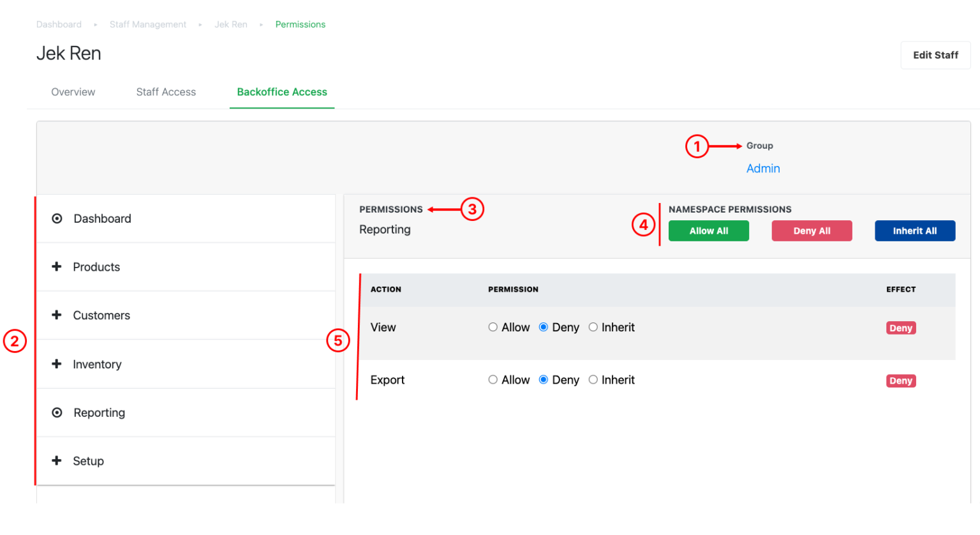
Task: Open Jek Ren breadcrumb link
Action: 231,24
